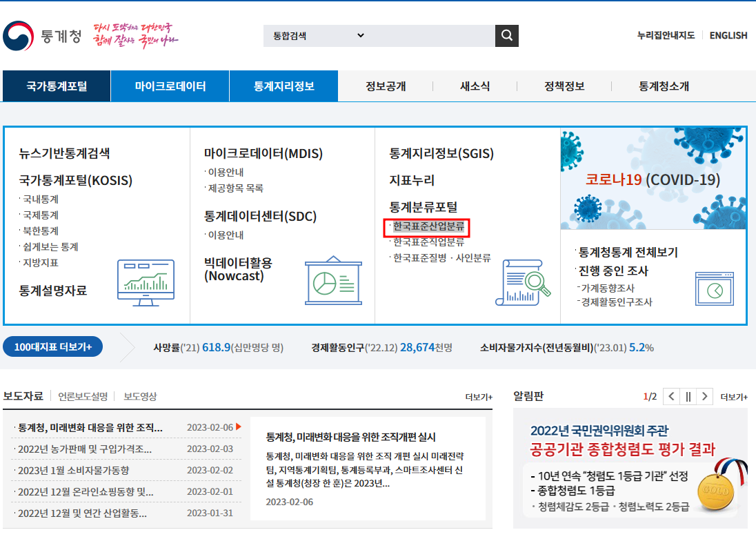The height and width of the screenshot is (539, 756).
Task: Click the next arrow in the 알림판 pagination
Action: click(x=704, y=396)
